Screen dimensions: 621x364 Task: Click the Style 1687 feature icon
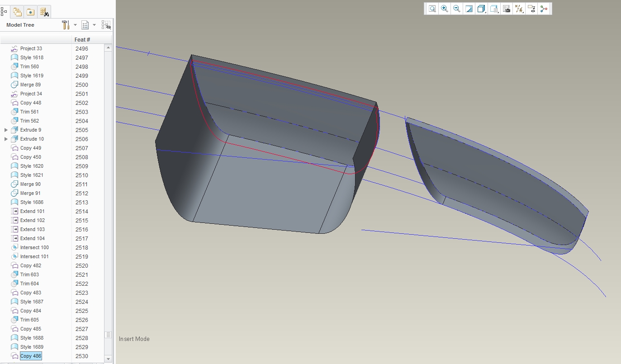pyautogui.click(x=14, y=302)
